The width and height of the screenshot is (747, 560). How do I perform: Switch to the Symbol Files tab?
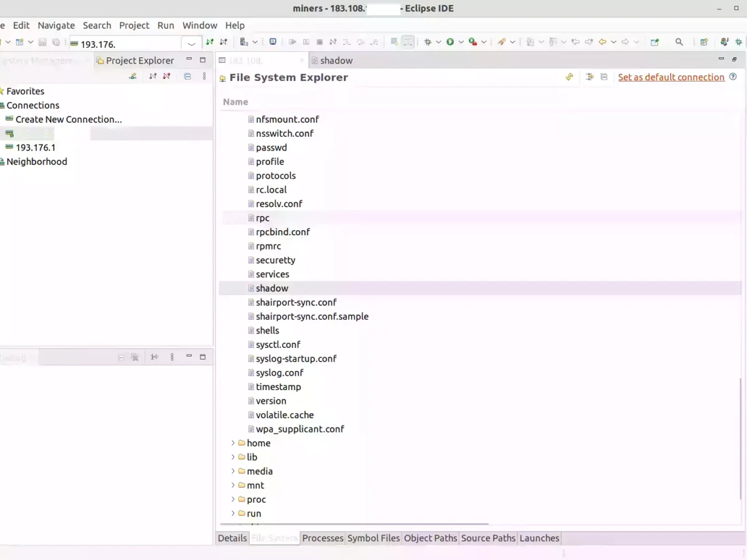coord(374,538)
